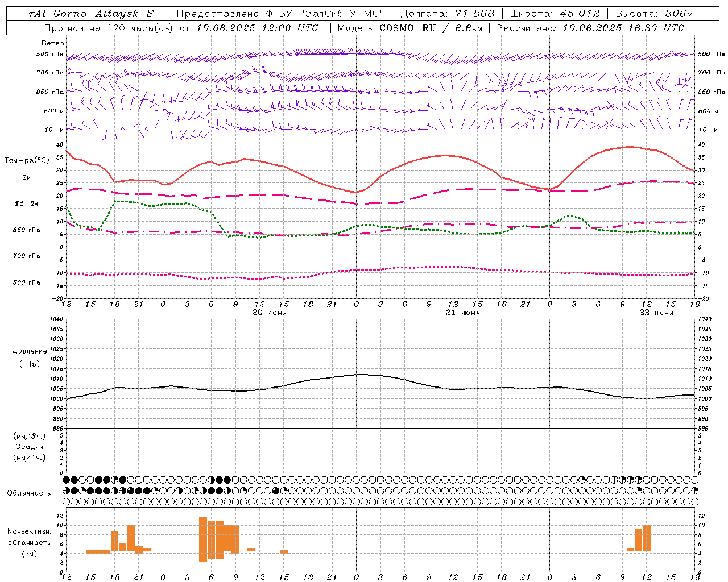Click the Осадки panel label
Image resolution: width=728 pixels, height=582 pixels.
click(30, 447)
